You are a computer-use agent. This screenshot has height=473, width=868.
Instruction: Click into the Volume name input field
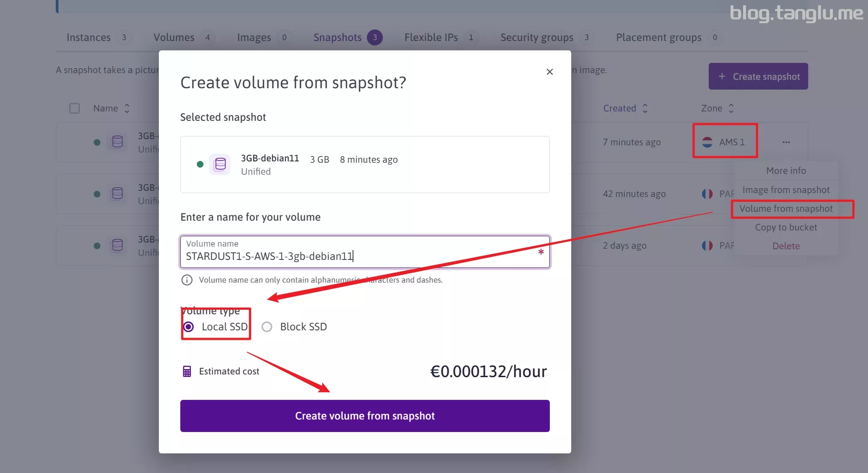tap(357, 256)
